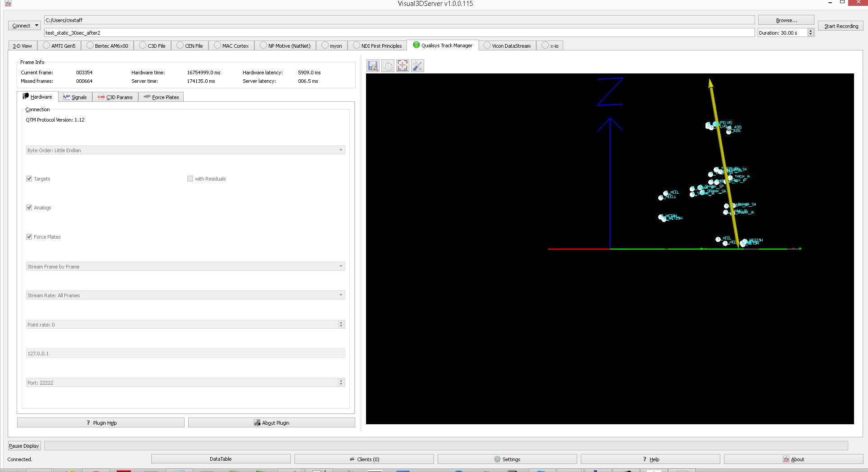Switch to the Signals tab
Screen dimensions: 868x472
[75, 97]
